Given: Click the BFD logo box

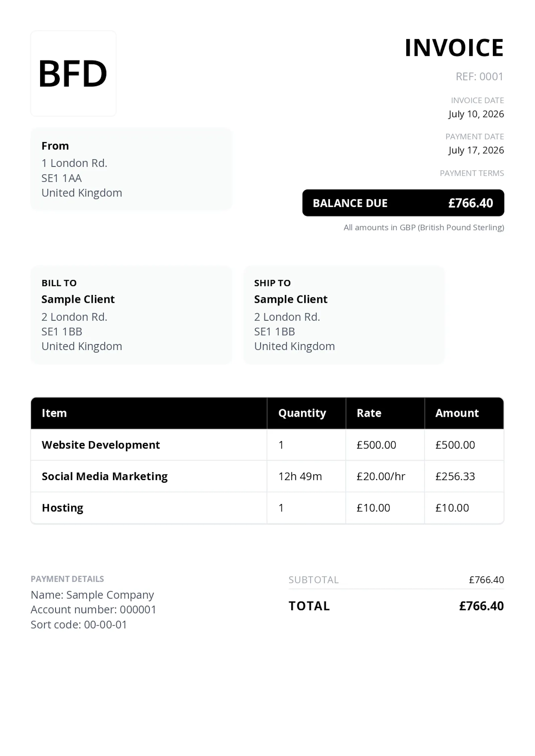Looking at the screenshot, I should (73, 73).
